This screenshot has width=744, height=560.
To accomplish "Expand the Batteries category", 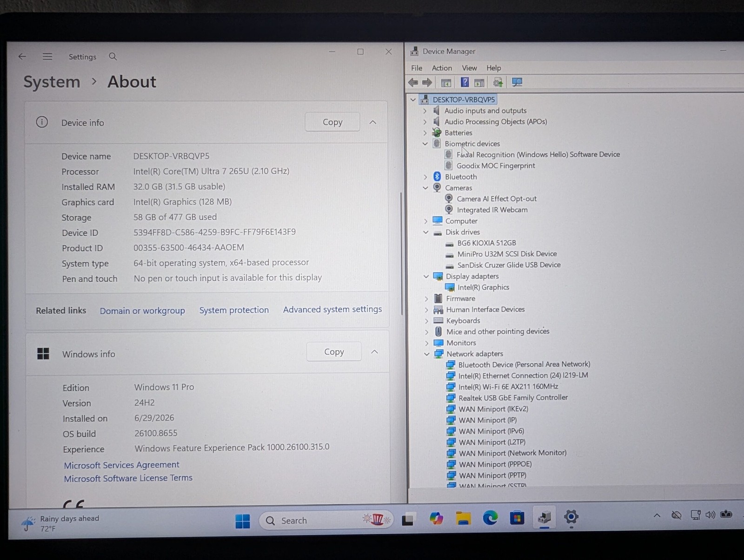I will pyautogui.click(x=425, y=133).
